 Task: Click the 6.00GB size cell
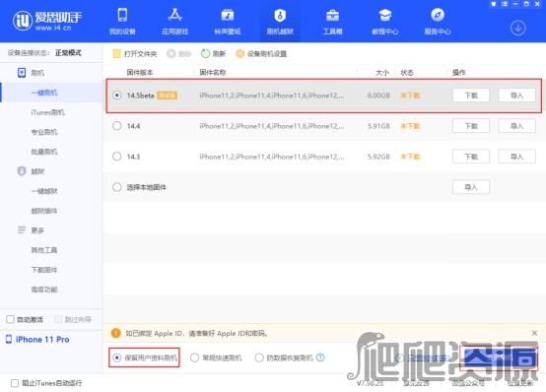(x=378, y=96)
